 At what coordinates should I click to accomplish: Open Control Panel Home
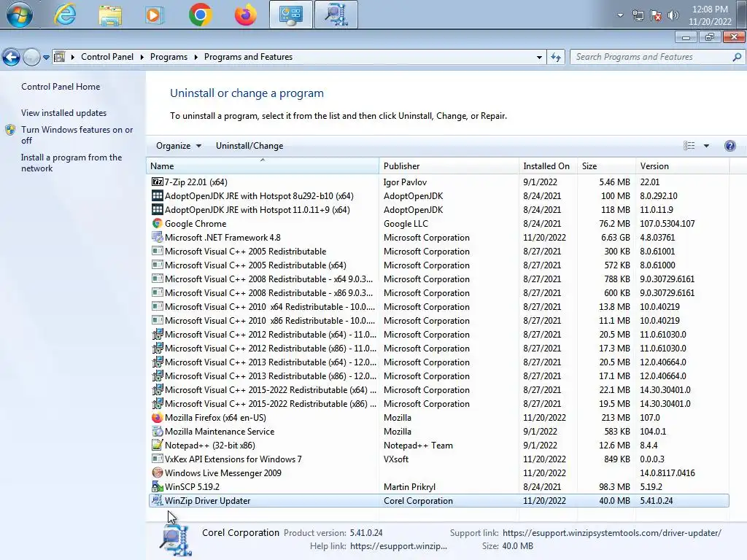pyautogui.click(x=61, y=87)
